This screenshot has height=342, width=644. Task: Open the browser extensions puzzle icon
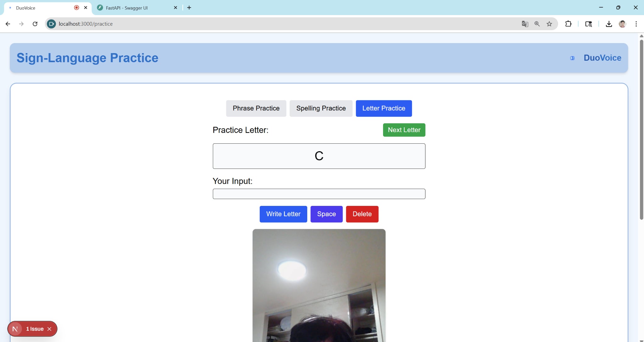568,24
